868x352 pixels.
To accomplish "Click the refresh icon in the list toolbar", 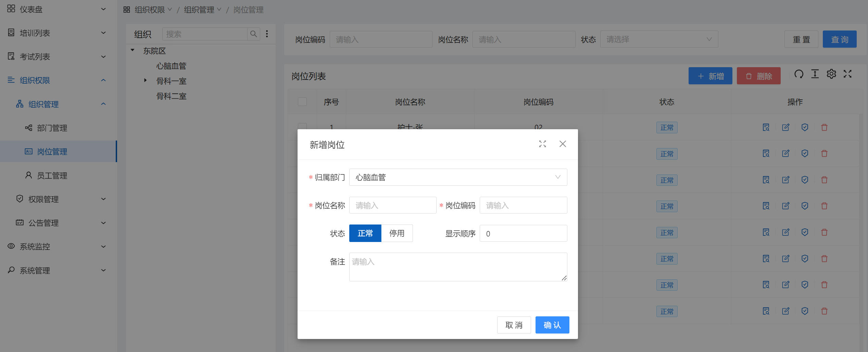I will 799,74.
